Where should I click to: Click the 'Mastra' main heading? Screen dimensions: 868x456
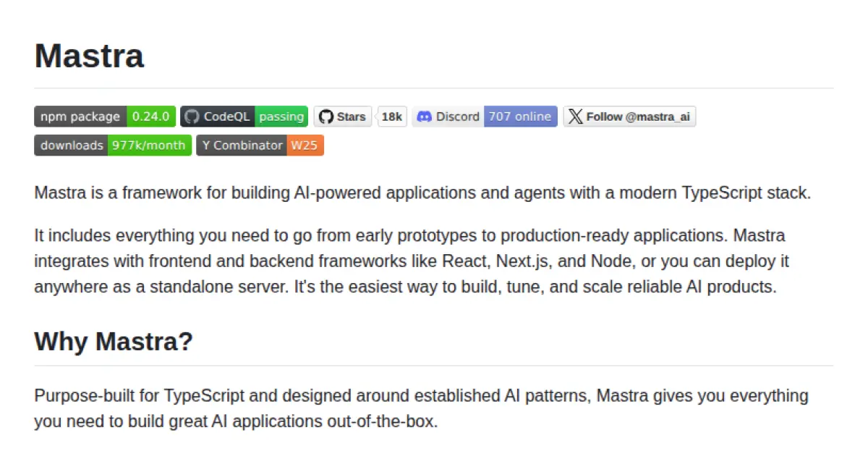[x=90, y=56]
